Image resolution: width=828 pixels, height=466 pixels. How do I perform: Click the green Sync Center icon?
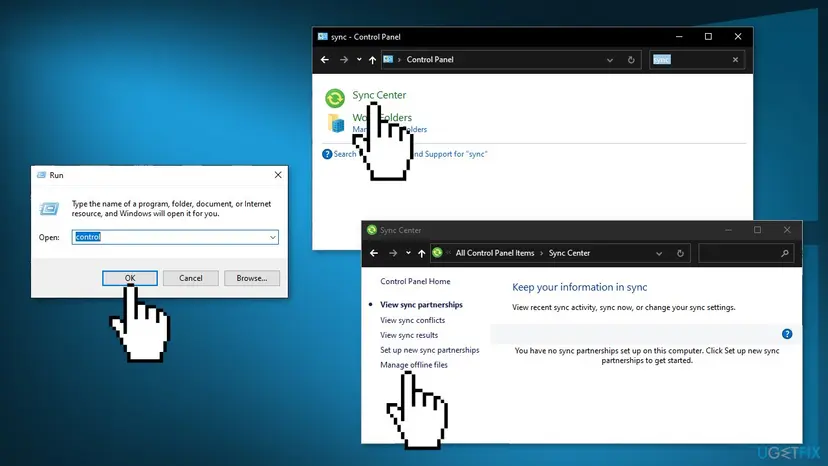tap(335, 98)
